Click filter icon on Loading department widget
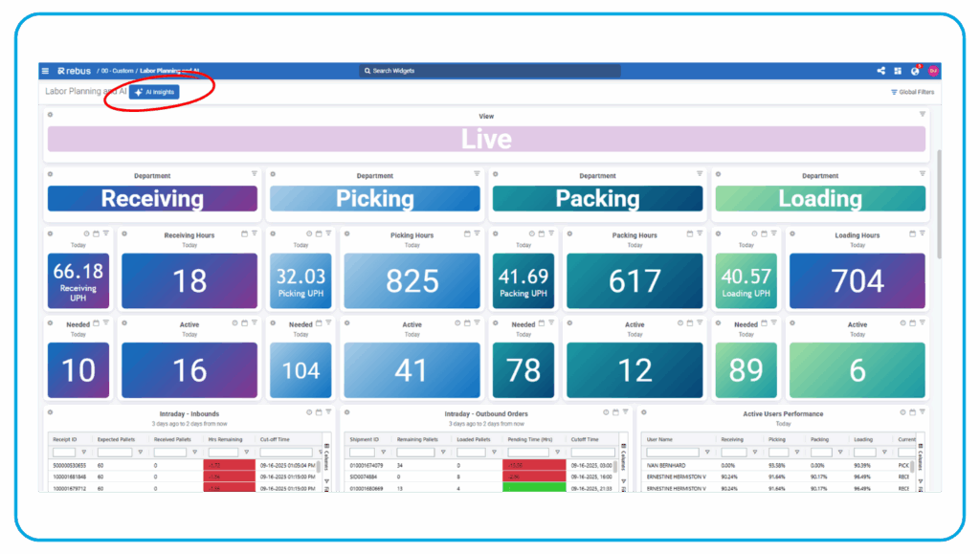The width and height of the screenshot is (980, 554). tap(922, 174)
